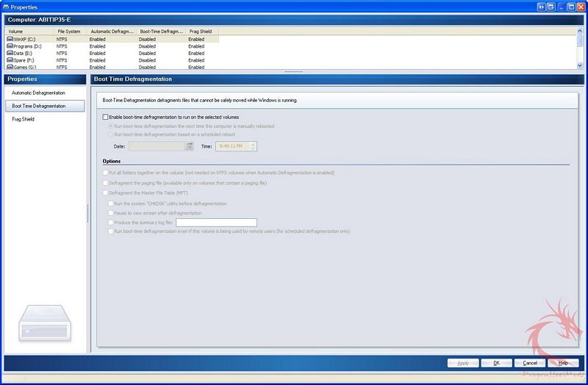The width and height of the screenshot is (588, 385).
Task: Select the WinXP (C:) volume drive icon
Action: pyautogui.click(x=10, y=40)
